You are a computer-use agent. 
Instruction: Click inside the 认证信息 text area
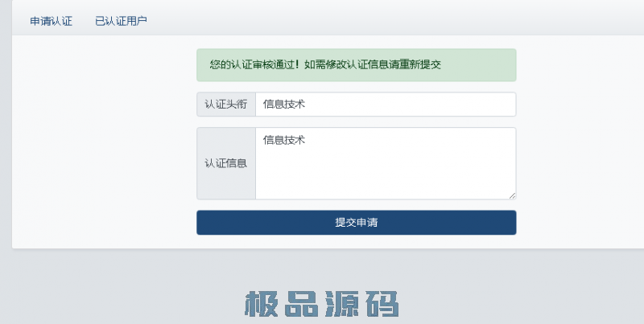(x=385, y=163)
